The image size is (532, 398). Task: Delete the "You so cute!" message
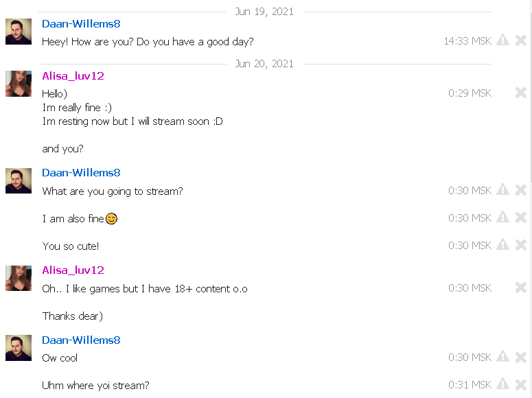click(521, 245)
